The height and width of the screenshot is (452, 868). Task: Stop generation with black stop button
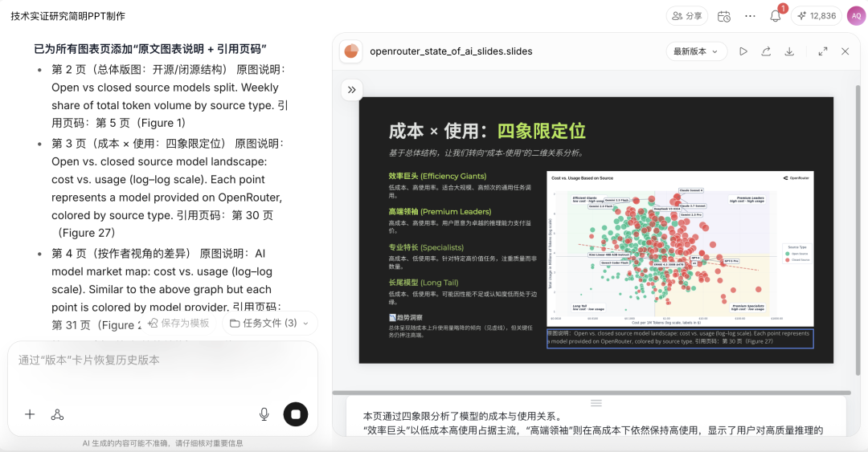click(296, 414)
